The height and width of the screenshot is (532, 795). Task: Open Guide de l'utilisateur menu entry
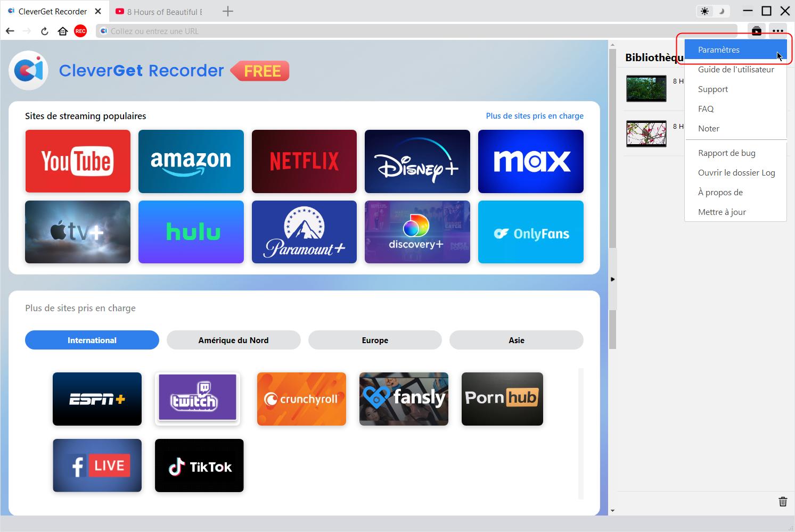coord(735,69)
